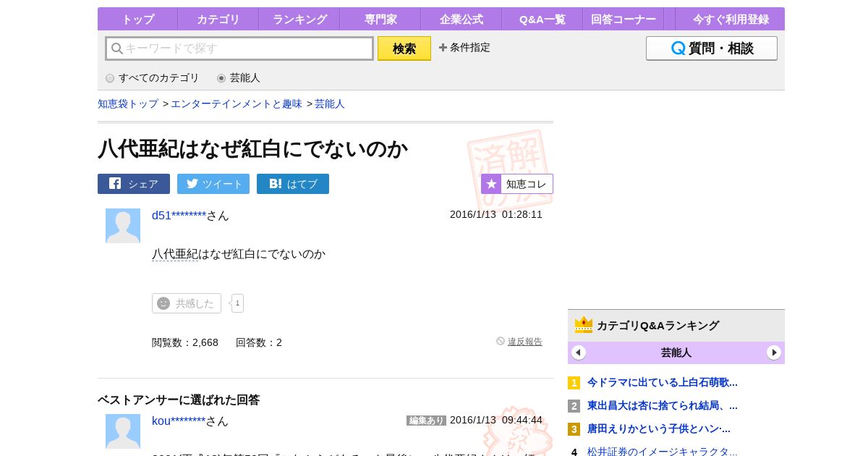Open d51 user's avatar profile picture
Viewport: 868px width, 456px height.
pos(123,226)
